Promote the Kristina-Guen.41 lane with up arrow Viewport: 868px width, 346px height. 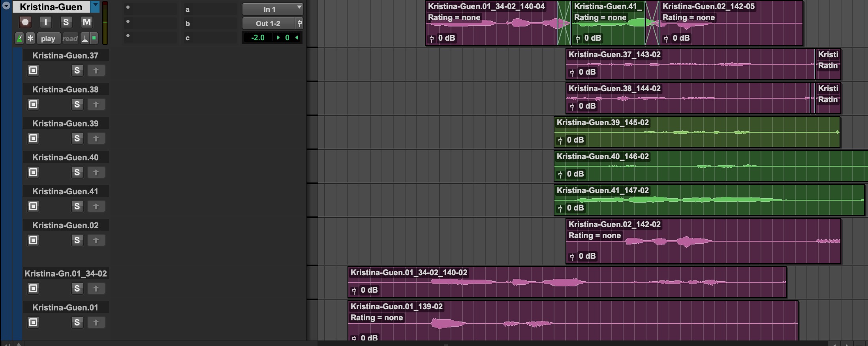96,206
